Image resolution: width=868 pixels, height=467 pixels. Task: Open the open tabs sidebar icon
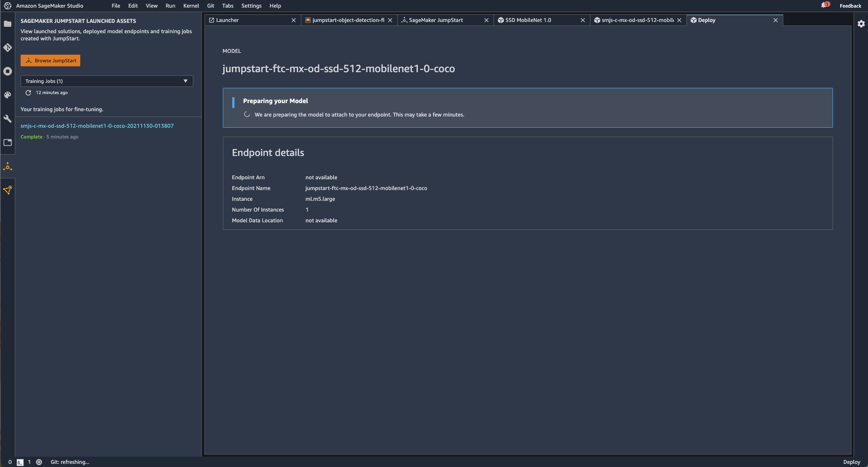click(x=8, y=143)
